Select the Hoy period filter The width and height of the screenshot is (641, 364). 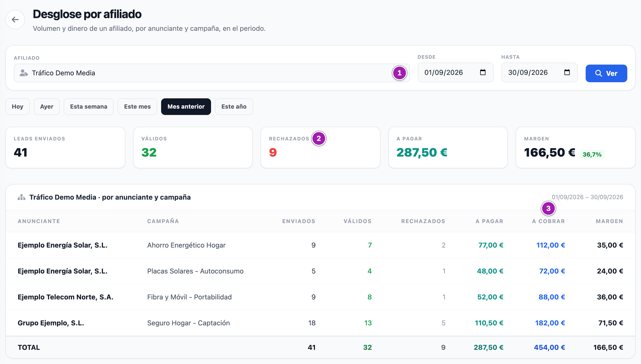coord(18,107)
